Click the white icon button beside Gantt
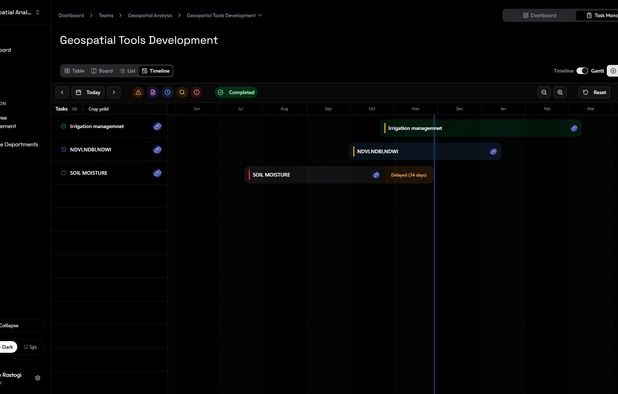This screenshot has width=618, height=394. [613, 71]
